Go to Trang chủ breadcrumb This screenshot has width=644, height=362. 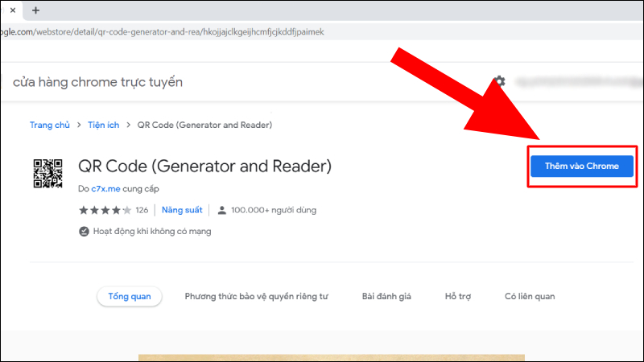click(50, 125)
